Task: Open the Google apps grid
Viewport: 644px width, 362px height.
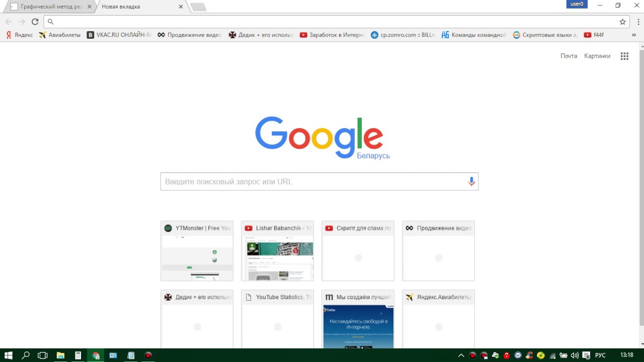Action: point(624,56)
